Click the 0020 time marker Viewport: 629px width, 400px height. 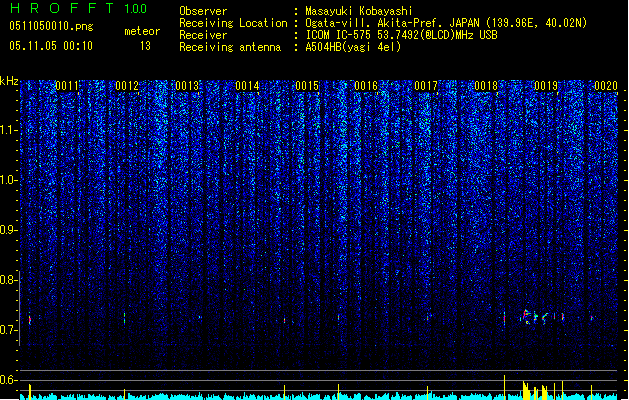tap(606, 86)
